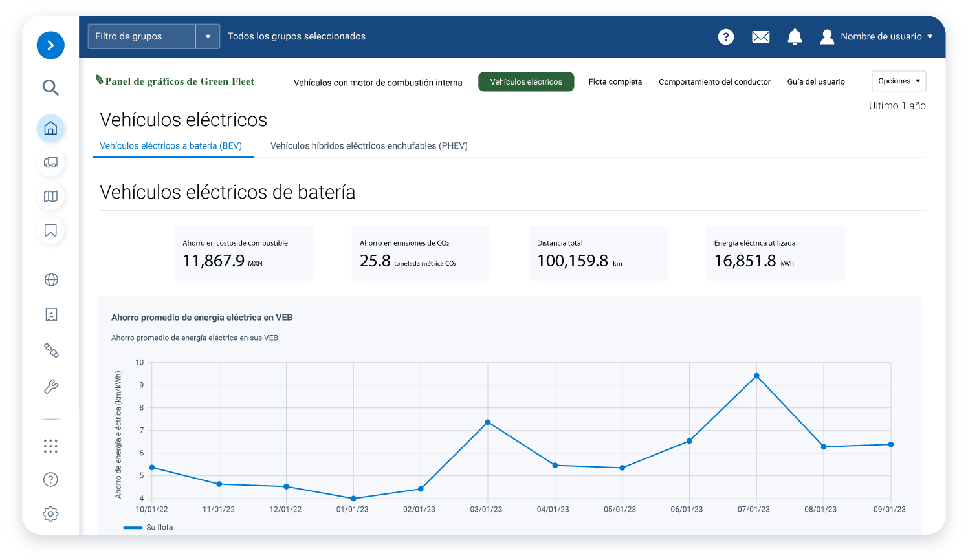Open the apps grid icon in the sidebar
This screenshot has width=968, height=560.
50,446
